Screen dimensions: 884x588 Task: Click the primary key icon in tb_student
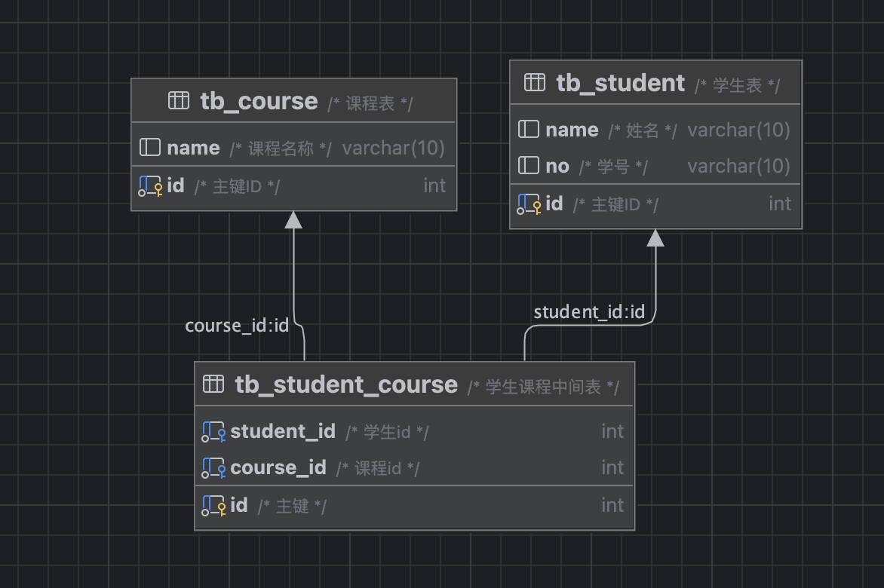click(528, 204)
